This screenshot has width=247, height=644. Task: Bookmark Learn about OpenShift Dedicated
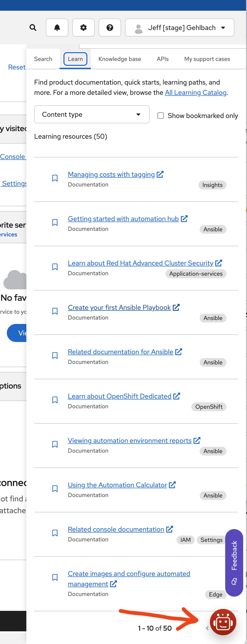55,400
